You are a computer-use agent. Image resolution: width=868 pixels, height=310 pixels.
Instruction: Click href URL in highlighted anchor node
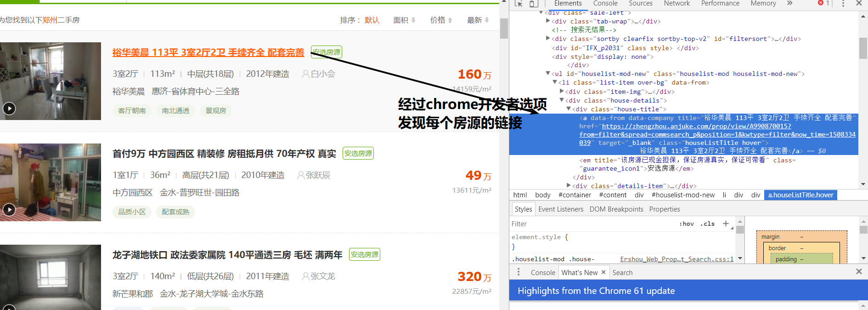pos(717,134)
